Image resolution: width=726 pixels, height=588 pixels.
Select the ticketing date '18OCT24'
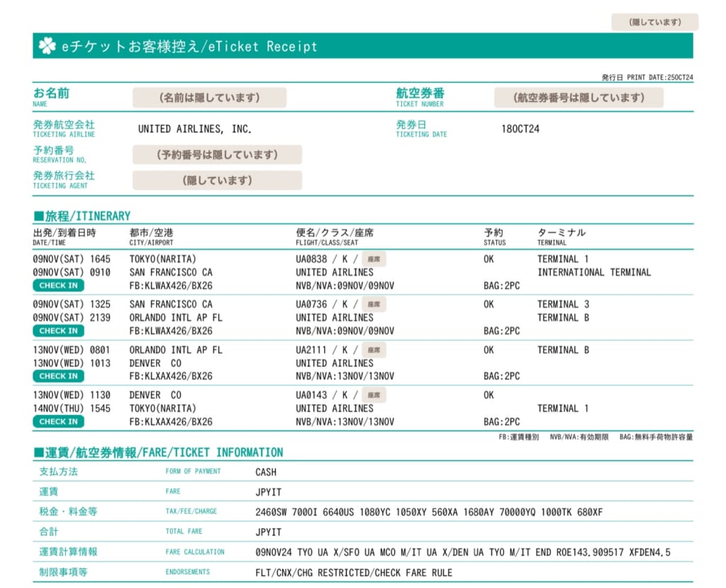[x=520, y=129]
